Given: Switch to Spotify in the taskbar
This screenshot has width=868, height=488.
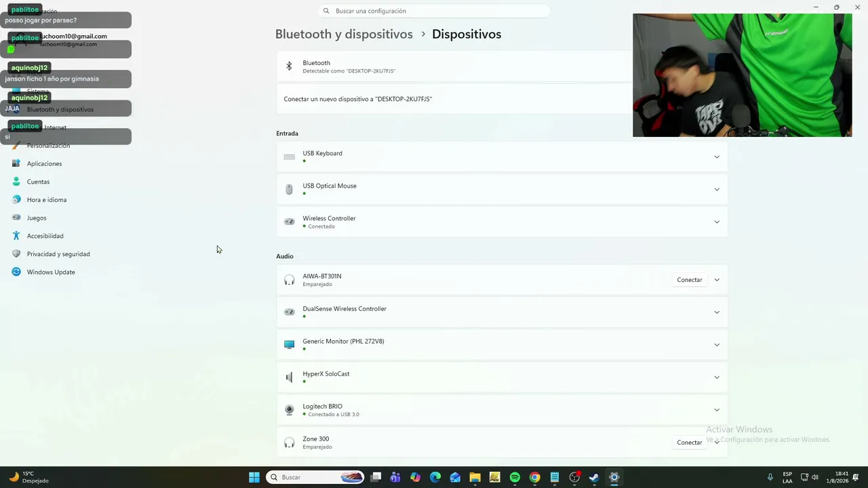Looking at the screenshot, I should coord(515,477).
